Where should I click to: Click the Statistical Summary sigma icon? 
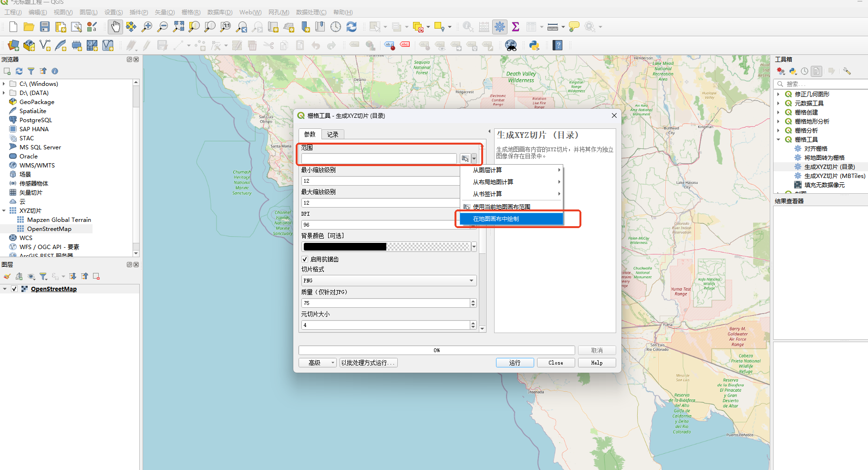tap(516, 27)
